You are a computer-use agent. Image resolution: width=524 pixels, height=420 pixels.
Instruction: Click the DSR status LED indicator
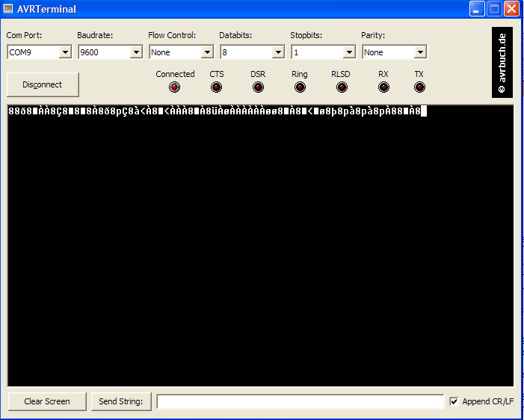pyautogui.click(x=258, y=87)
